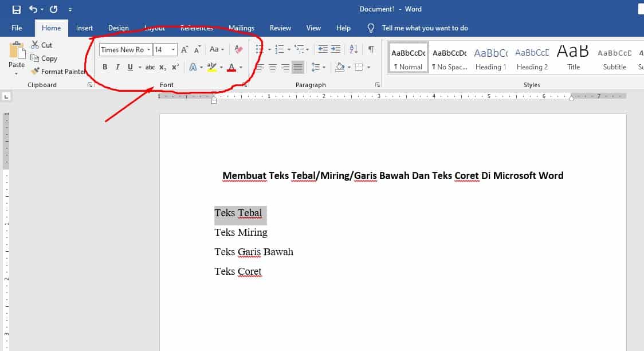Go to the View tab

coord(313,28)
